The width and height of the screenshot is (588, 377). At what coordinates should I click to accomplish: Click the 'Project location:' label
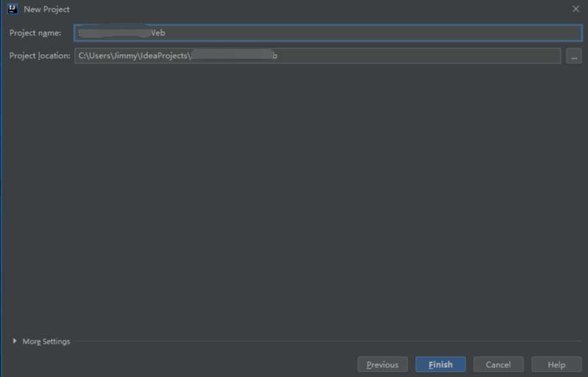[40, 55]
